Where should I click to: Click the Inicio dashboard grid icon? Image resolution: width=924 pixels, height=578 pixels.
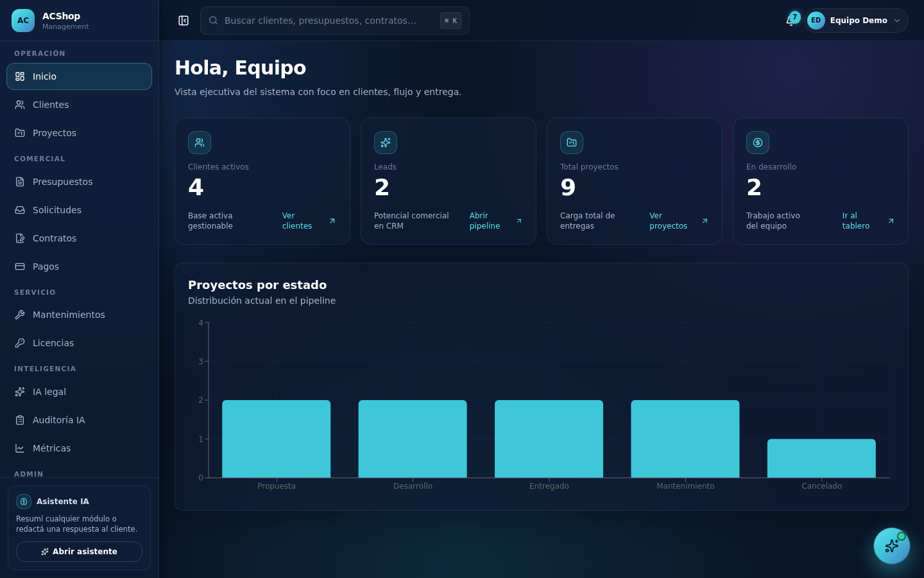click(20, 76)
